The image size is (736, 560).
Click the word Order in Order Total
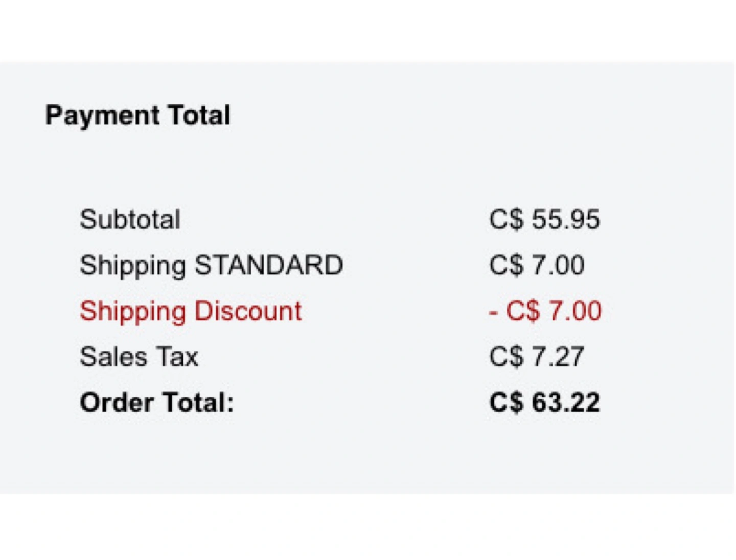point(117,402)
